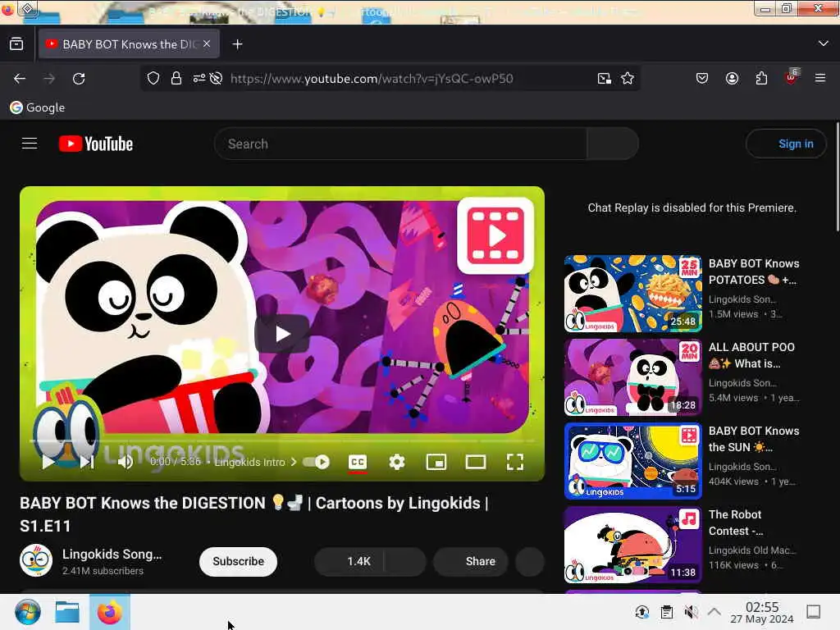Click the YouTube Search field

pos(400,144)
